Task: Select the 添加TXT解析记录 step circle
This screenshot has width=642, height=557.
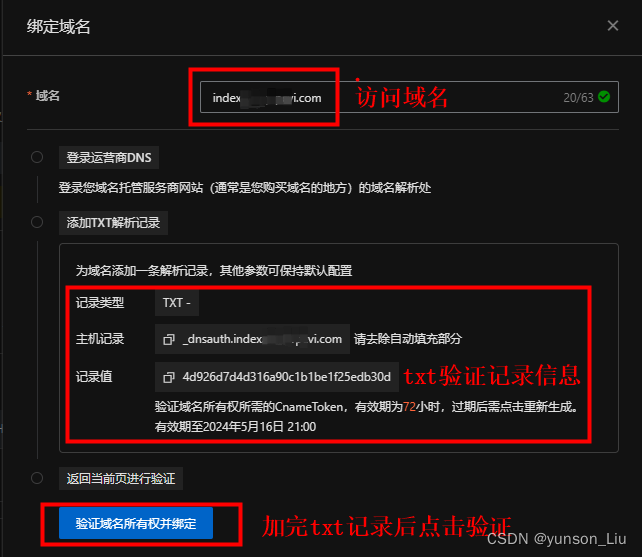Action: (x=37, y=222)
